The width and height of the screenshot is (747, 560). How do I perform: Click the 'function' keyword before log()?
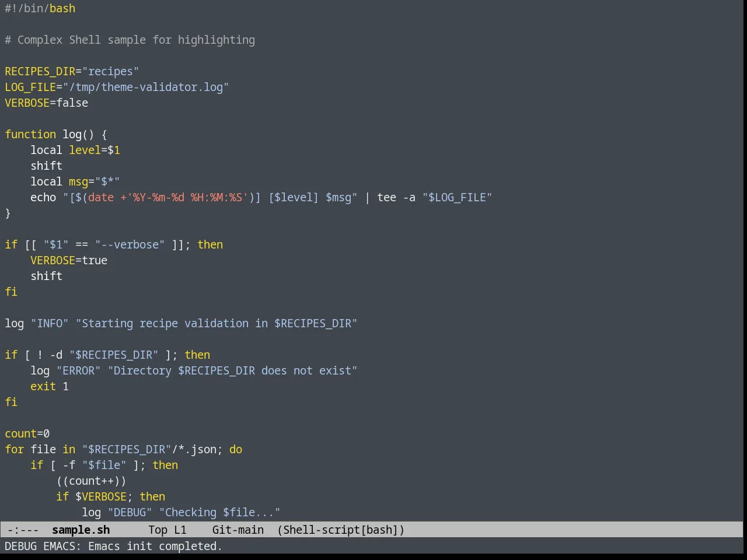(x=30, y=134)
